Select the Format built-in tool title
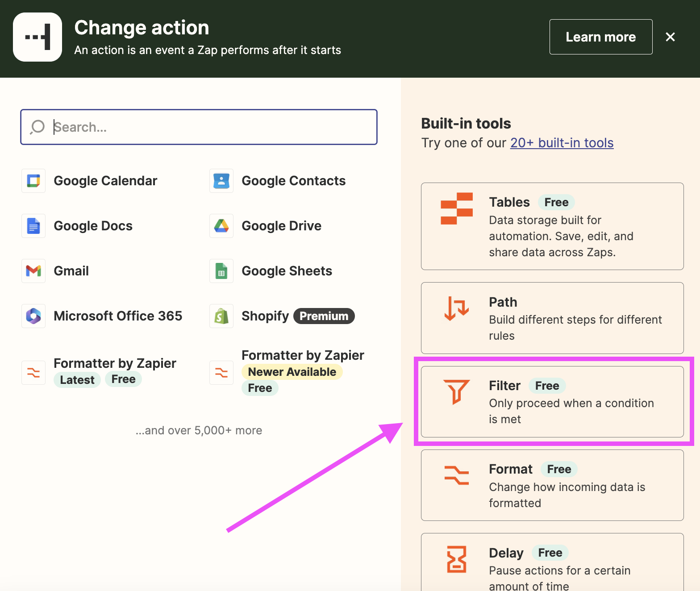700x591 pixels. tap(511, 469)
